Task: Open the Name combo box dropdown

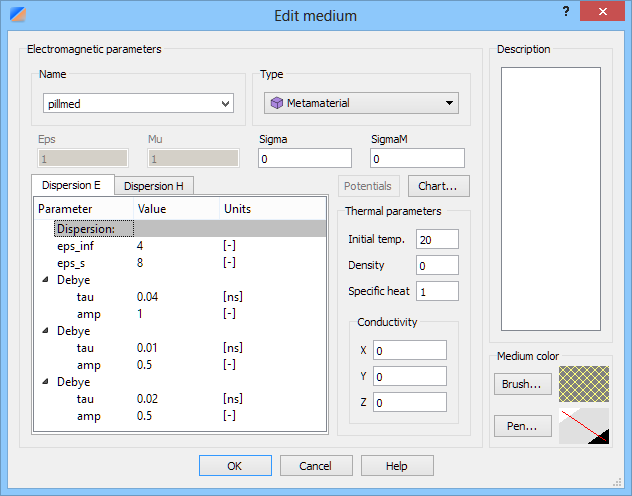Action: tap(224, 103)
